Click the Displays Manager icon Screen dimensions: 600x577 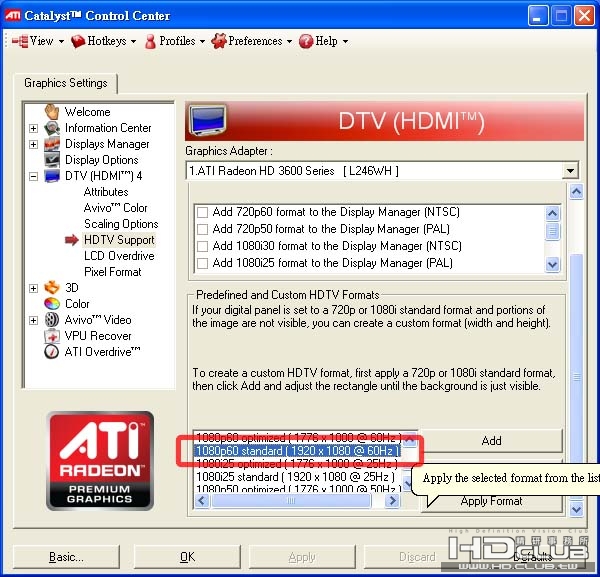[52, 144]
